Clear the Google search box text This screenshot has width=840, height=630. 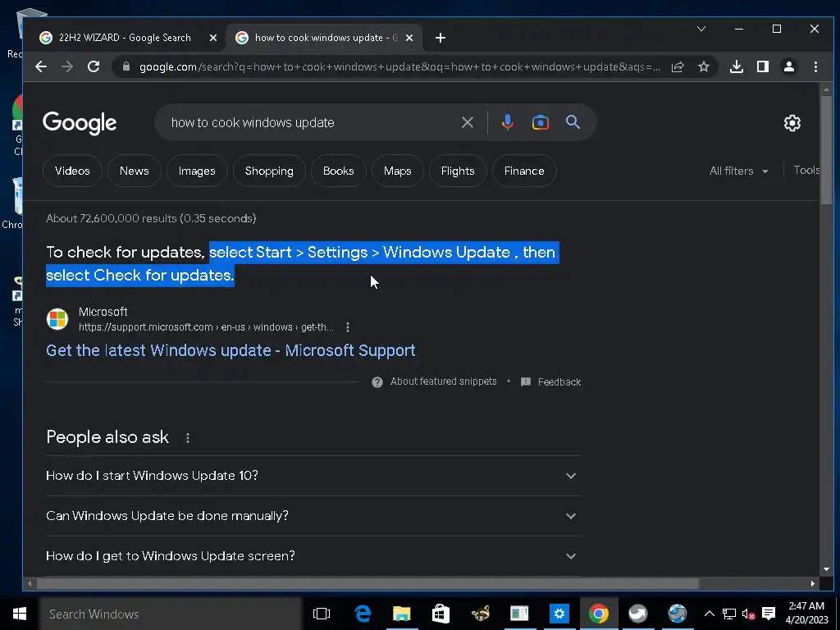(467, 123)
